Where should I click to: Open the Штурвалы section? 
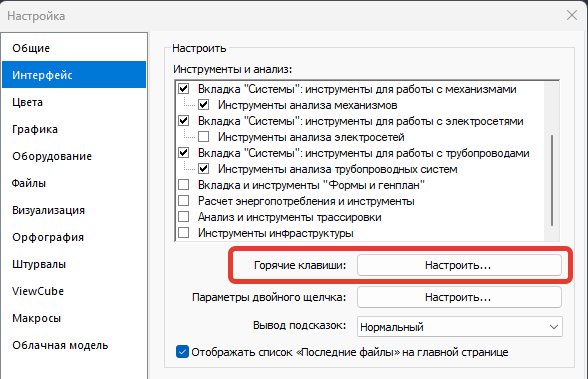pos(74,264)
